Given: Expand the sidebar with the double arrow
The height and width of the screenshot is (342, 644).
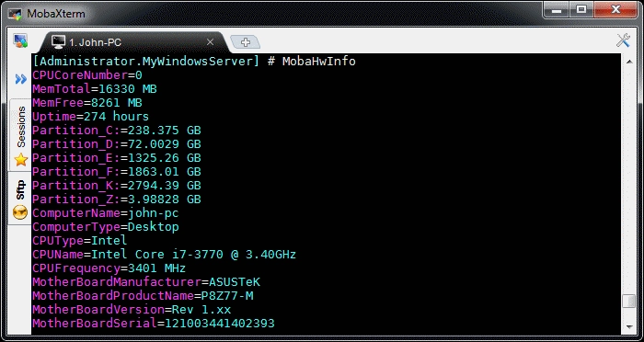Looking at the screenshot, I should point(20,79).
